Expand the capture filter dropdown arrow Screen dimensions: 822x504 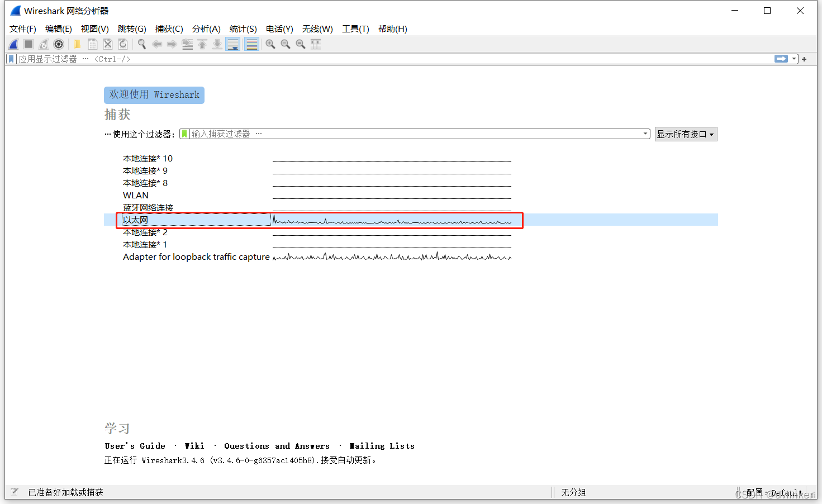point(645,134)
